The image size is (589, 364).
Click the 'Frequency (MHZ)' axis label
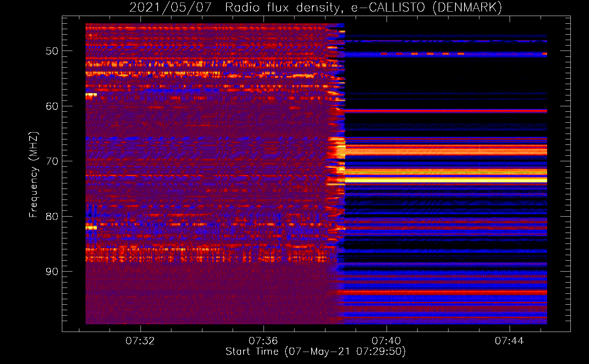tap(33, 174)
